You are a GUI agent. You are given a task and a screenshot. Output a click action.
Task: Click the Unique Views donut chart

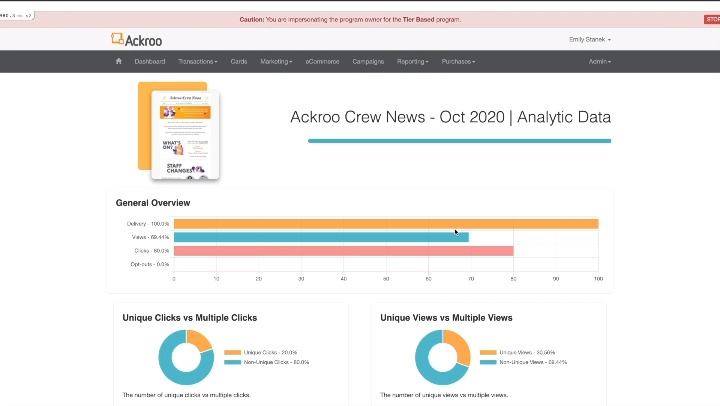[443, 357]
